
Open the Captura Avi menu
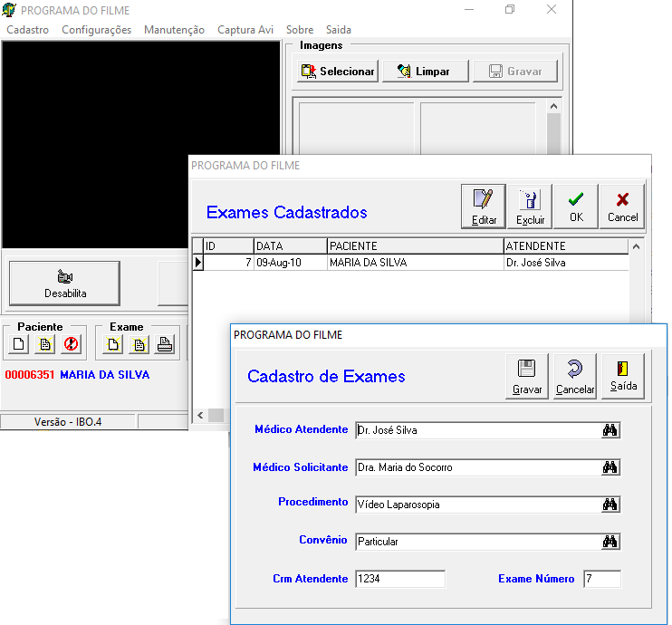pyautogui.click(x=245, y=30)
